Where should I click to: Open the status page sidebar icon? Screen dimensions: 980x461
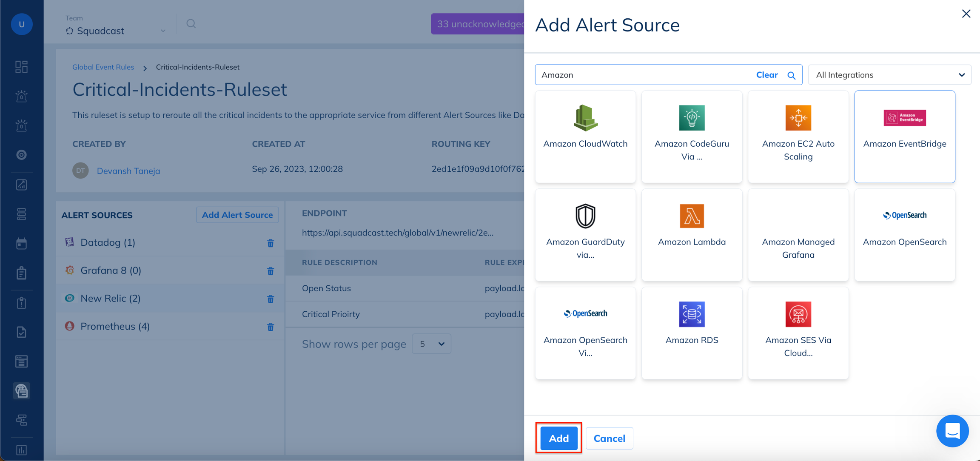tap(22, 361)
